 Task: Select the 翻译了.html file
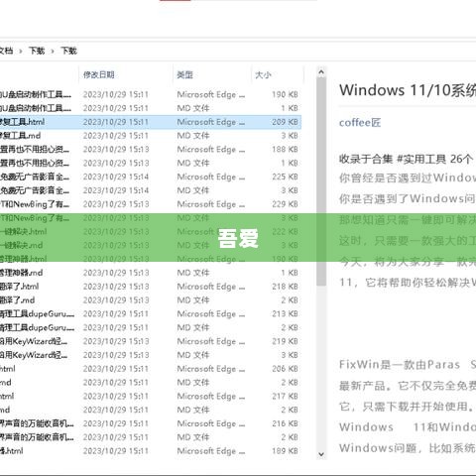point(151,287)
